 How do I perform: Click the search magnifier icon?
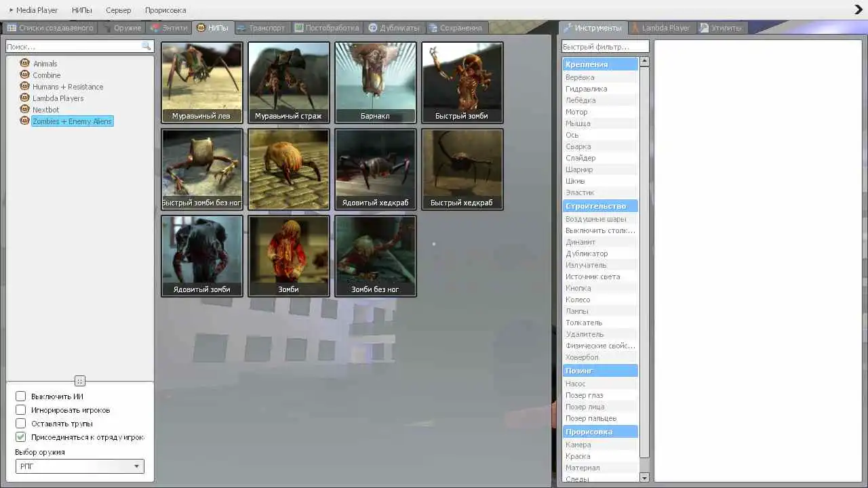pyautogui.click(x=146, y=46)
